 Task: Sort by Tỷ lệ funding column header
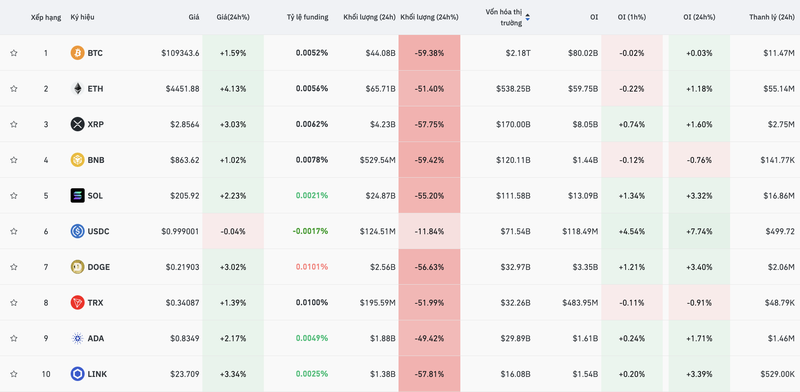point(307,17)
